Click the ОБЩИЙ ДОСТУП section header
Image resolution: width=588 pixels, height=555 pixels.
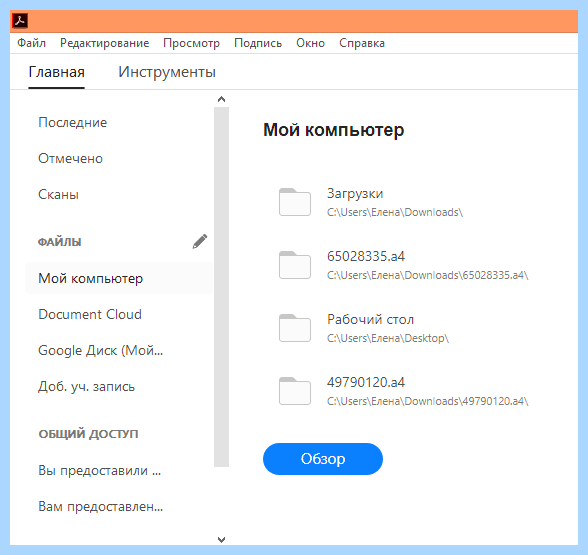tap(88, 434)
